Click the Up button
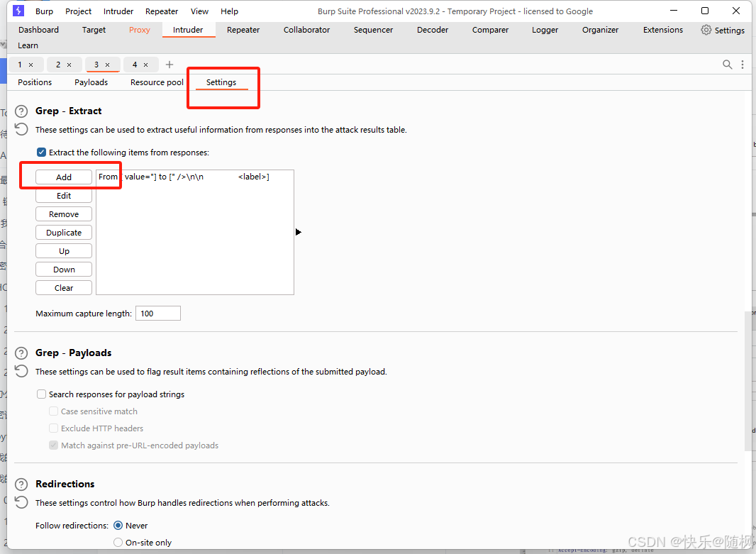Viewport: 756px width, 554px height. point(64,250)
